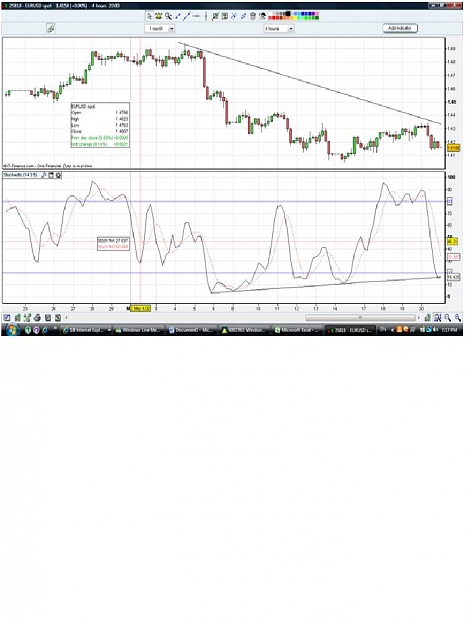Launch Internet Explorer quick launch icon
Image resolution: width=469 pixels, height=625 pixels.
click(x=45, y=330)
